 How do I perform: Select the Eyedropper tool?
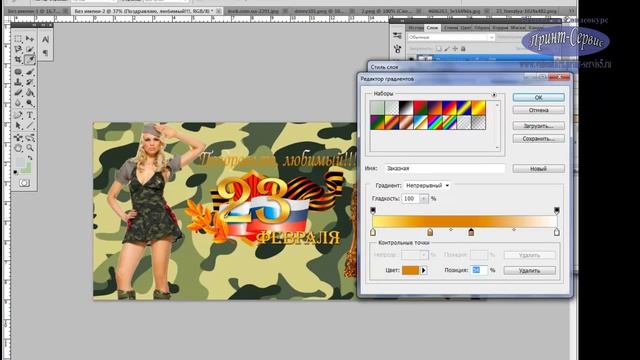(29, 60)
